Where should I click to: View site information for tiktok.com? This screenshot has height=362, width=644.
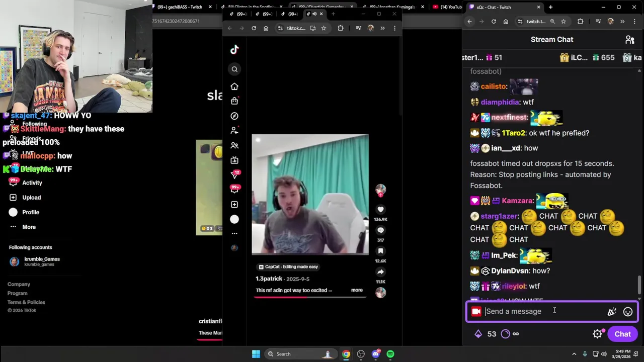[280, 28]
